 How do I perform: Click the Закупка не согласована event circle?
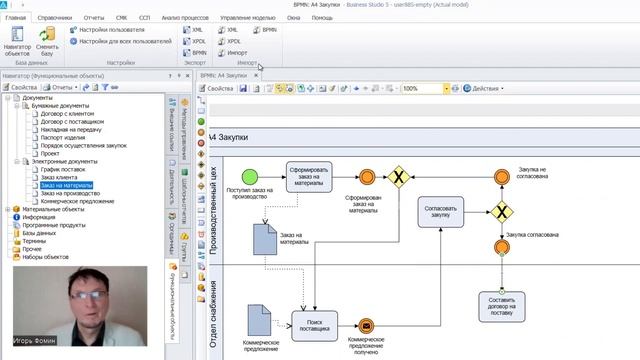502,177
